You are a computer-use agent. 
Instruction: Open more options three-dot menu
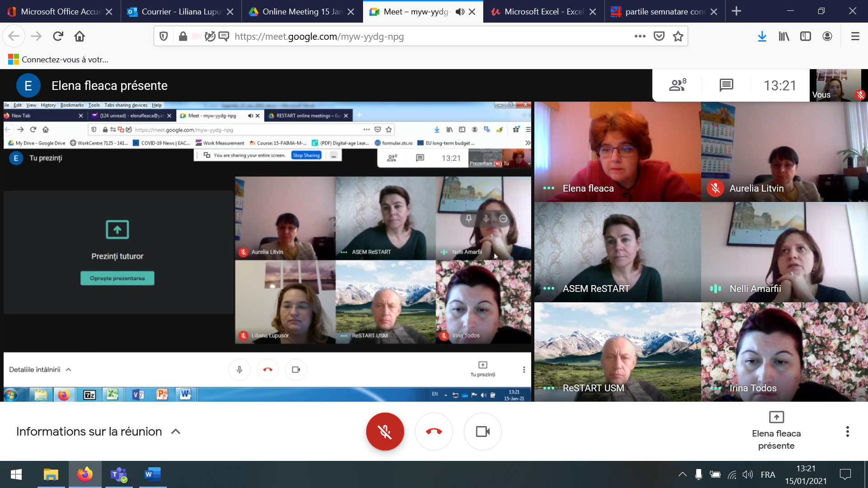[x=847, y=432]
